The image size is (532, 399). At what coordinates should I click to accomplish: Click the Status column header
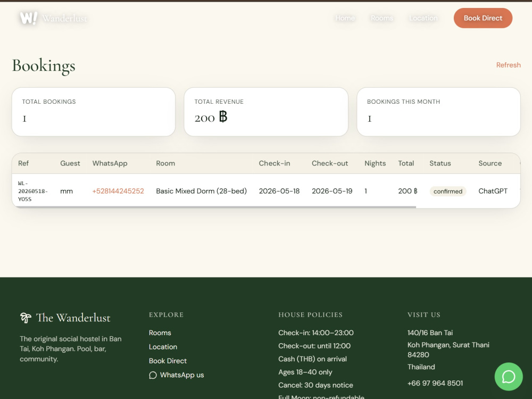pos(440,163)
